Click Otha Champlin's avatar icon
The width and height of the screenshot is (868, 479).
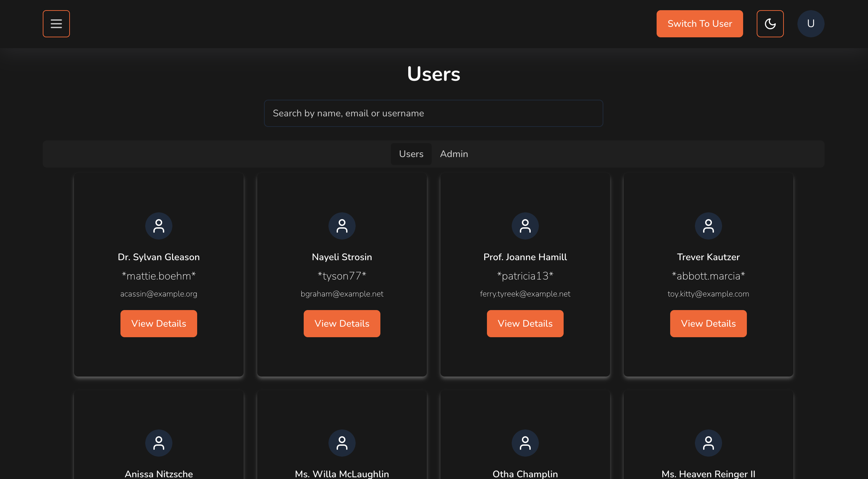pyautogui.click(x=525, y=443)
